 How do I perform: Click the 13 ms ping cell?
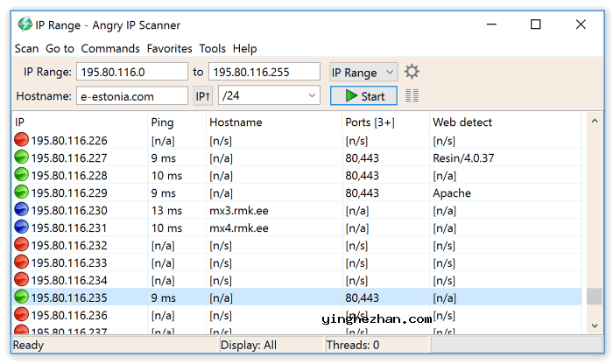pyautogui.click(x=166, y=211)
